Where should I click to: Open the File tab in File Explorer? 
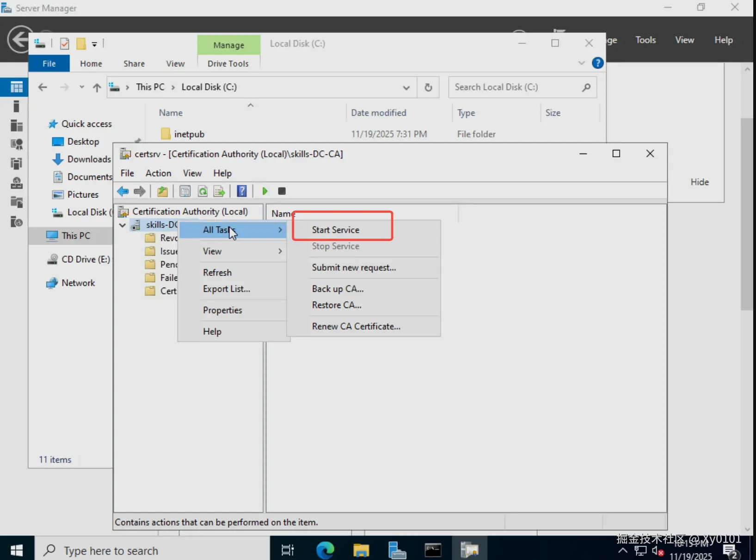(x=49, y=63)
